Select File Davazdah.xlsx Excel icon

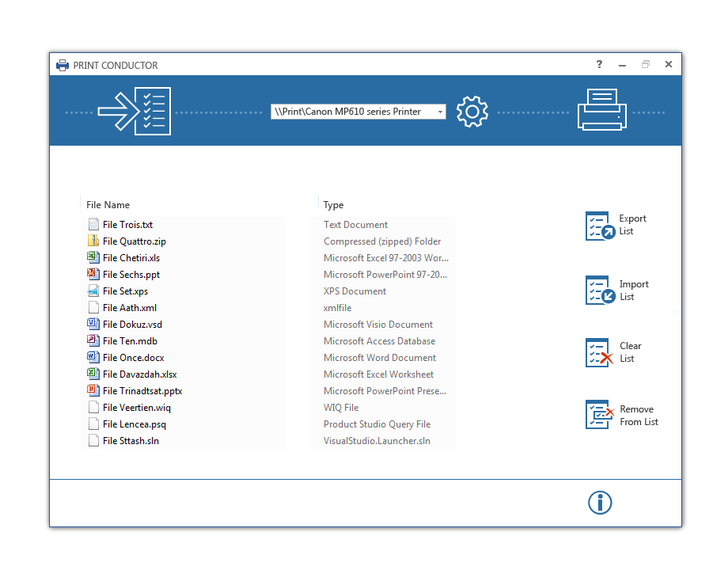point(93,374)
